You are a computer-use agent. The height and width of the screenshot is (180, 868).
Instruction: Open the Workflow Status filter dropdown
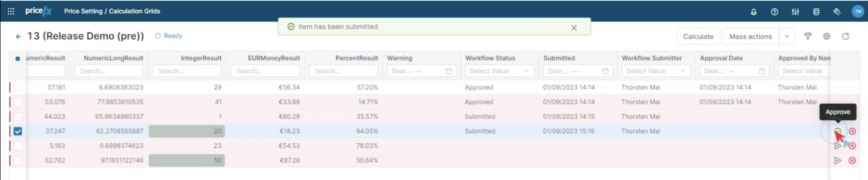[x=499, y=71]
